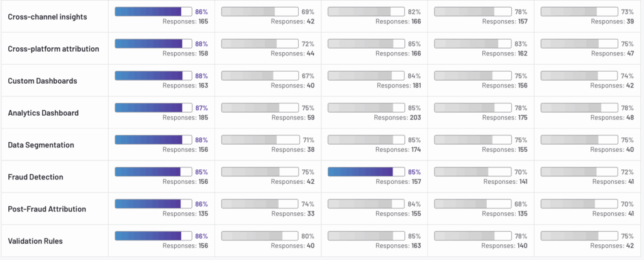The width and height of the screenshot is (644, 260).
Task: Click the 67% bar in Custom Dashboards row
Action: pyautogui.click(x=259, y=76)
